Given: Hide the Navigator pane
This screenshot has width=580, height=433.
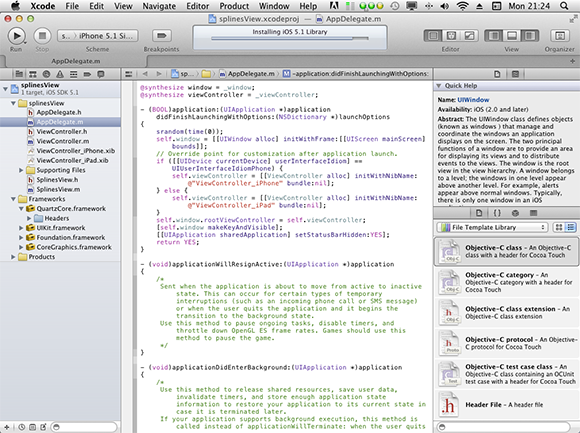Looking at the screenshot, I should [493, 36].
